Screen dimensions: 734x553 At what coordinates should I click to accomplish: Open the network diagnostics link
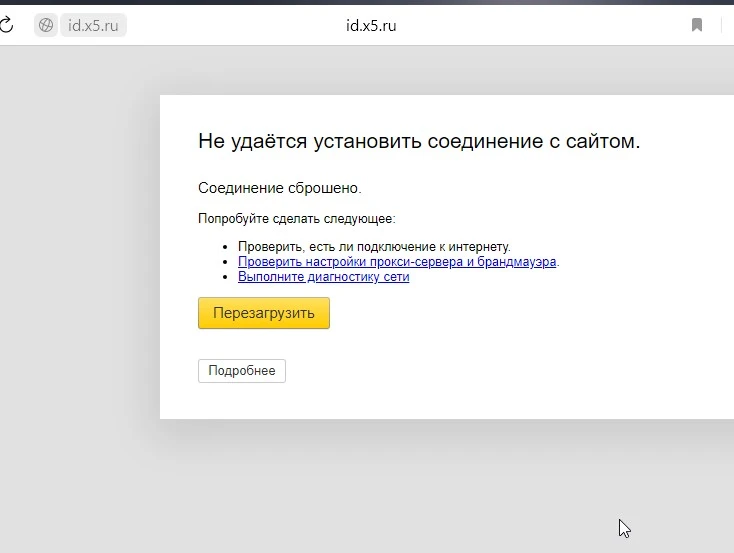click(x=323, y=277)
